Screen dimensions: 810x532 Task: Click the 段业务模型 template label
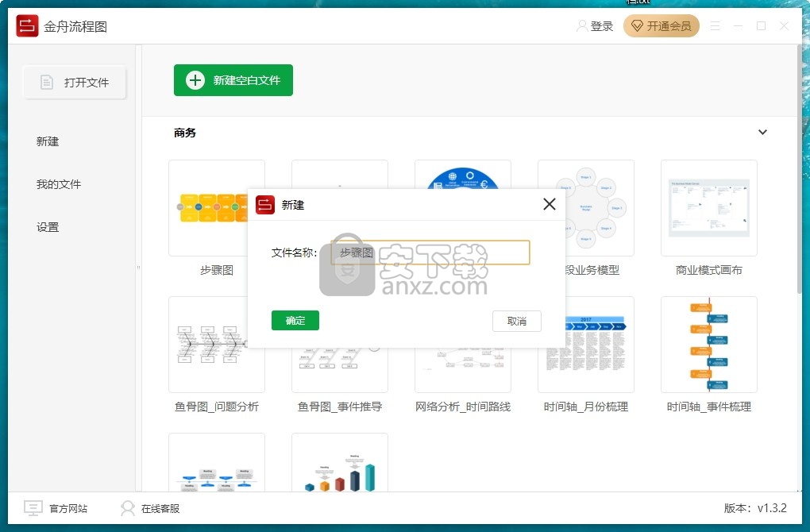coord(592,270)
